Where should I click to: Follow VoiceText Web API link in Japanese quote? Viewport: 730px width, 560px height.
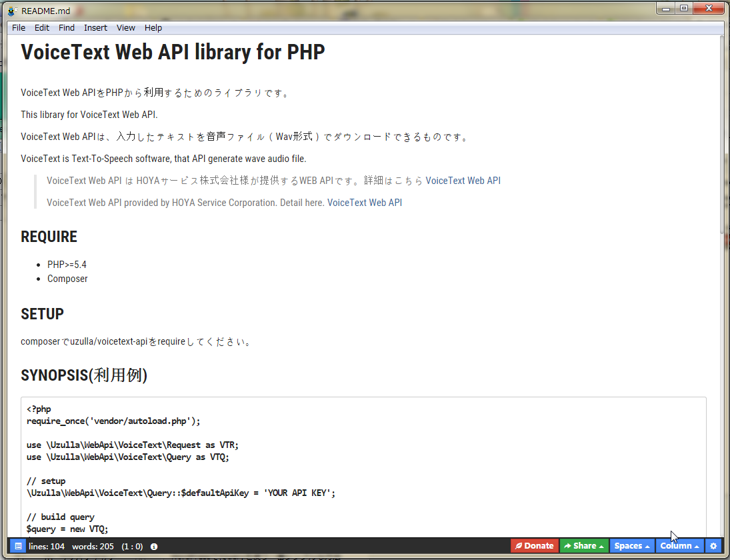(463, 181)
